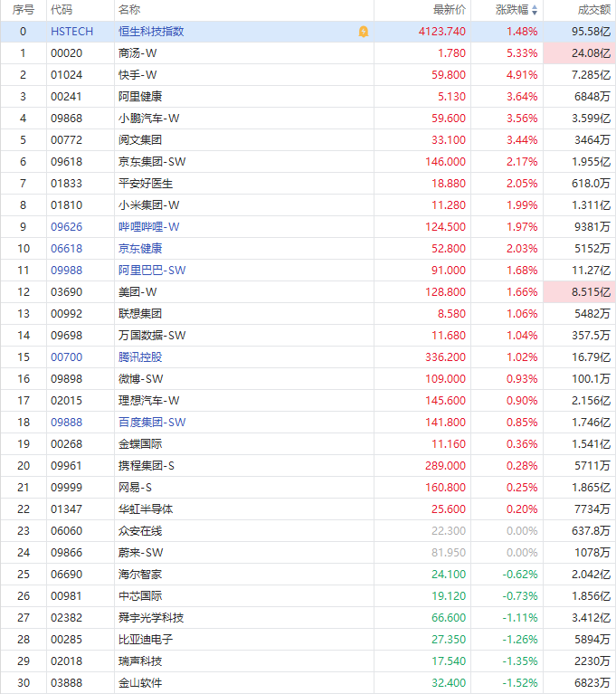
Task: Sort by the 涨跌幅 column arrow
Action: (x=535, y=10)
